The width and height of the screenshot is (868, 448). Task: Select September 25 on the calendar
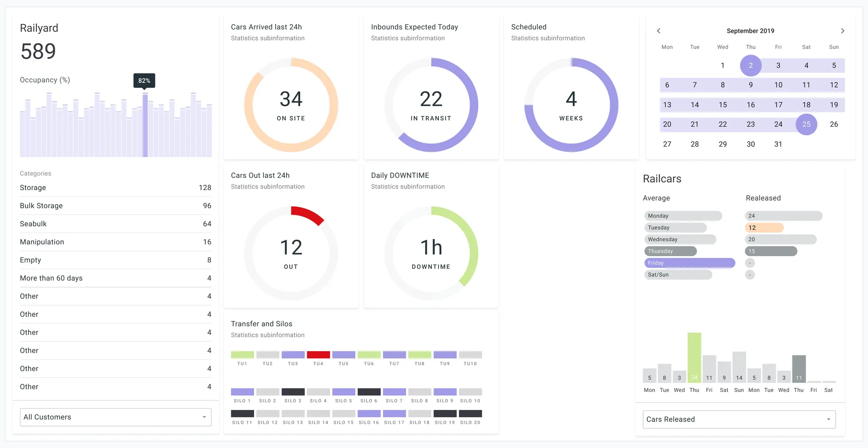click(807, 124)
